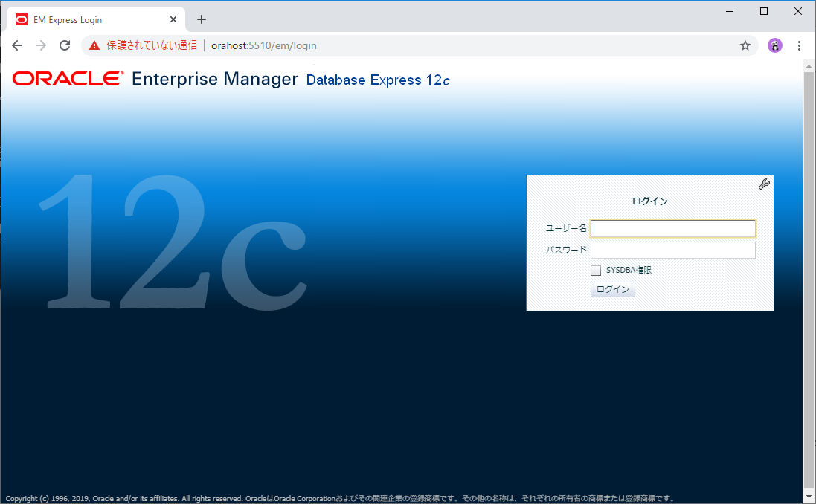Click the page vertical scrollbar thumb
Image resolution: width=816 pixels, height=504 pixels.
point(809,280)
